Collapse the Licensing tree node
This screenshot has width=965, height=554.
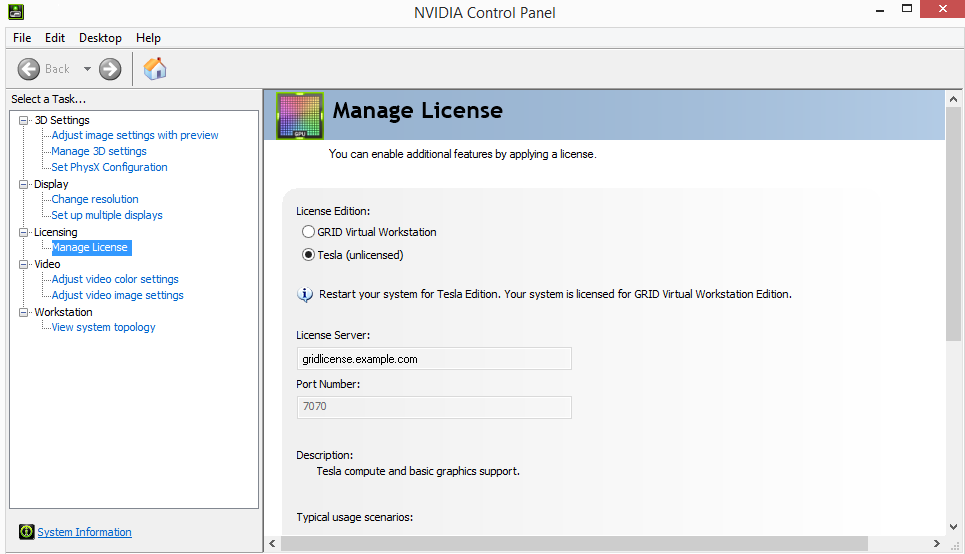coord(23,232)
